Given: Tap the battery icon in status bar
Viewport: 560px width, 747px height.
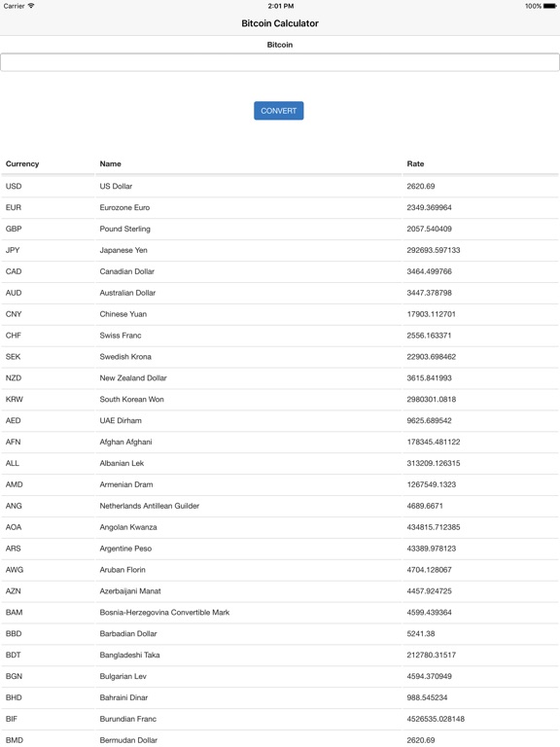Looking at the screenshot, I should [x=549, y=6].
